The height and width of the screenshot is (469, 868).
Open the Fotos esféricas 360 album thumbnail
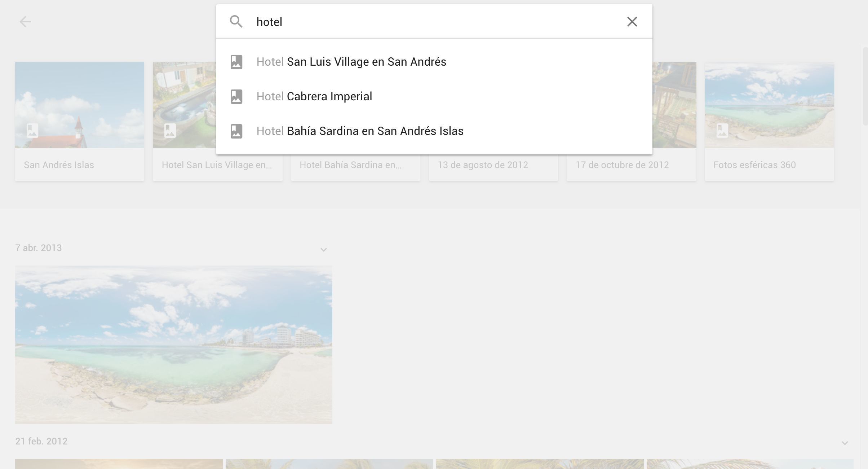[x=769, y=105]
